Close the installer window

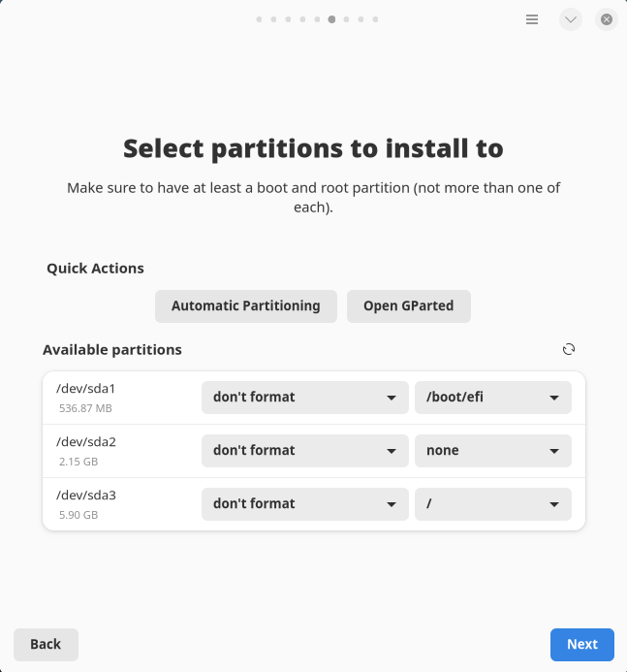606,19
